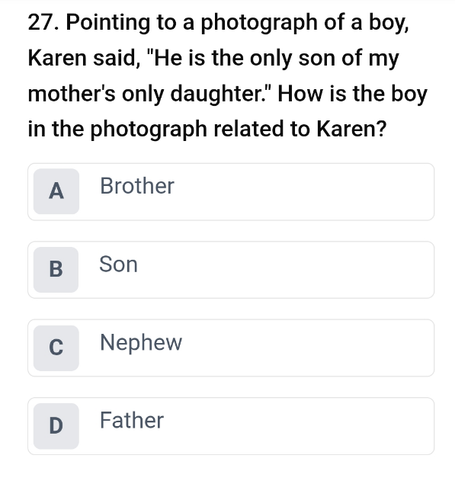Select Father as the answer
The height and width of the screenshot is (500, 455).
tap(231, 426)
